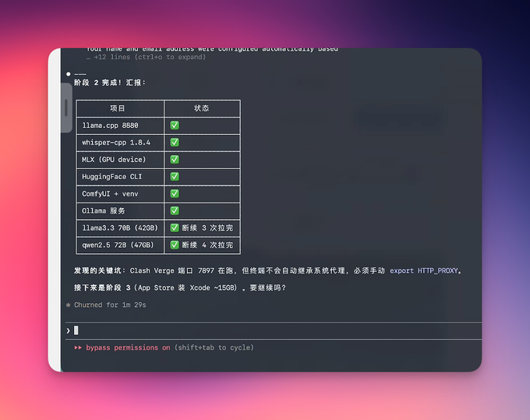The width and height of the screenshot is (530, 420).
Task: Click the green check for Ollama 服务 row
Action: pos(175,211)
